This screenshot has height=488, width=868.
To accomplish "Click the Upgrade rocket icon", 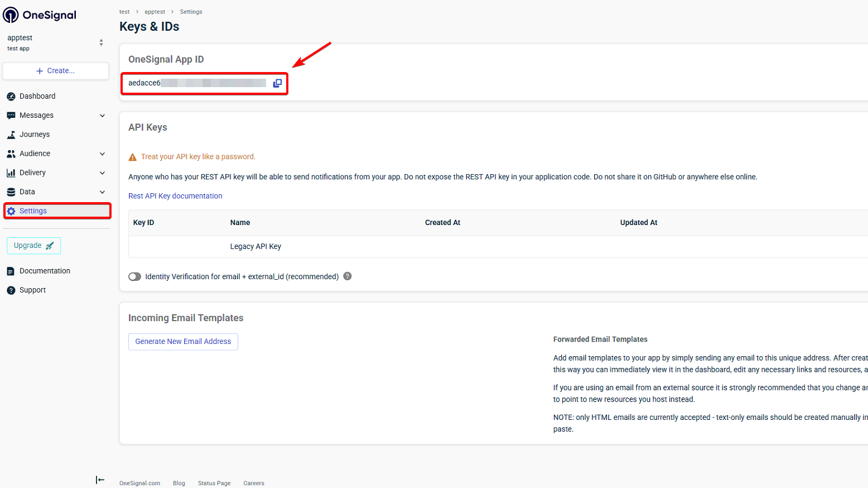I will coord(50,246).
